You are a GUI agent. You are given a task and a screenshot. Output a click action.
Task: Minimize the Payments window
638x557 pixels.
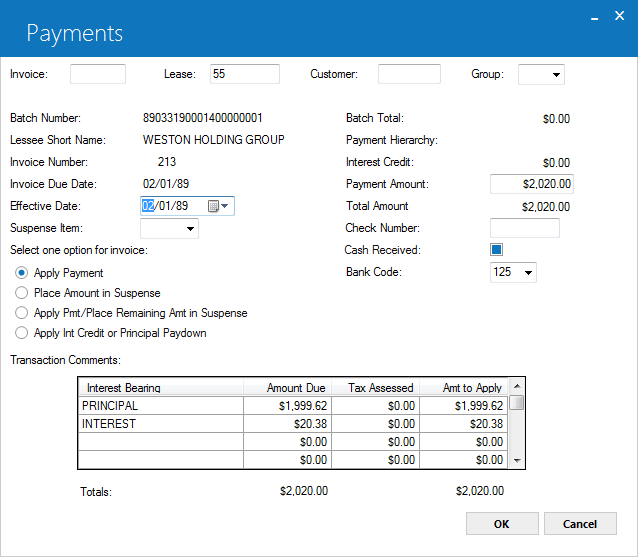tap(594, 18)
